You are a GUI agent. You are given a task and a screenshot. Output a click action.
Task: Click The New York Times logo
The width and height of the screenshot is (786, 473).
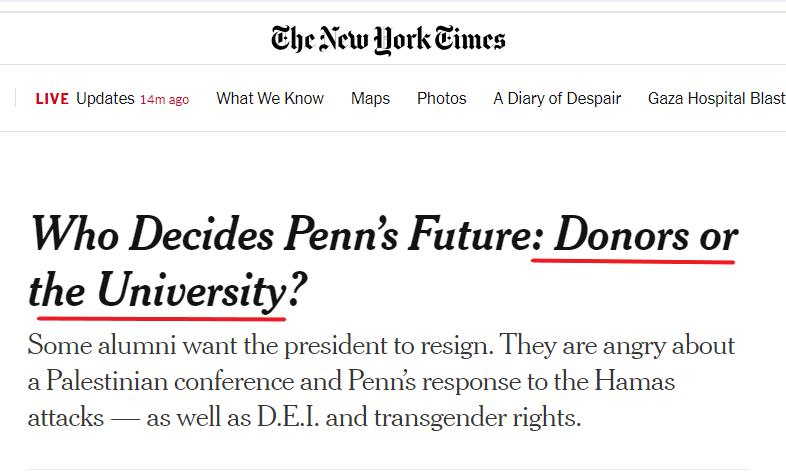388,39
